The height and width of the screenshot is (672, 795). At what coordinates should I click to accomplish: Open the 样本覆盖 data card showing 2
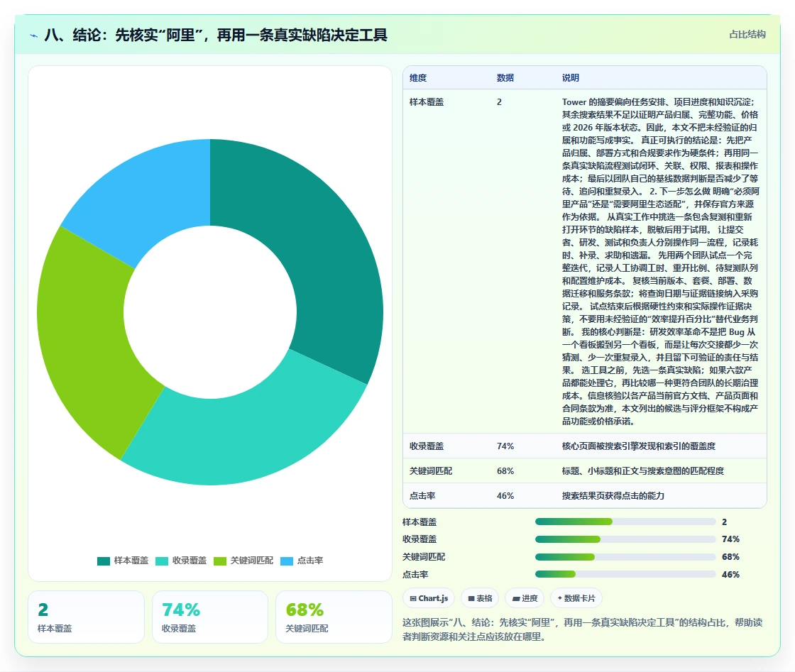[86, 617]
